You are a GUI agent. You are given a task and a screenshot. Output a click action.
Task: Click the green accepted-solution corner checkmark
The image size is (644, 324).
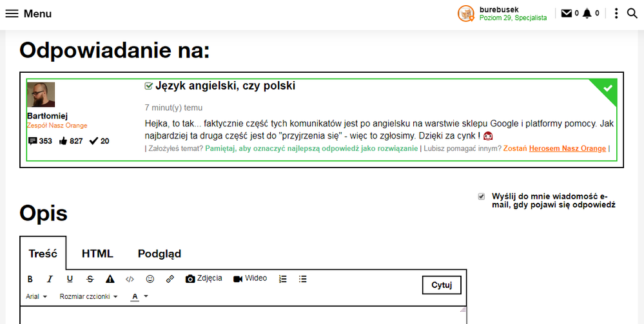tap(607, 88)
